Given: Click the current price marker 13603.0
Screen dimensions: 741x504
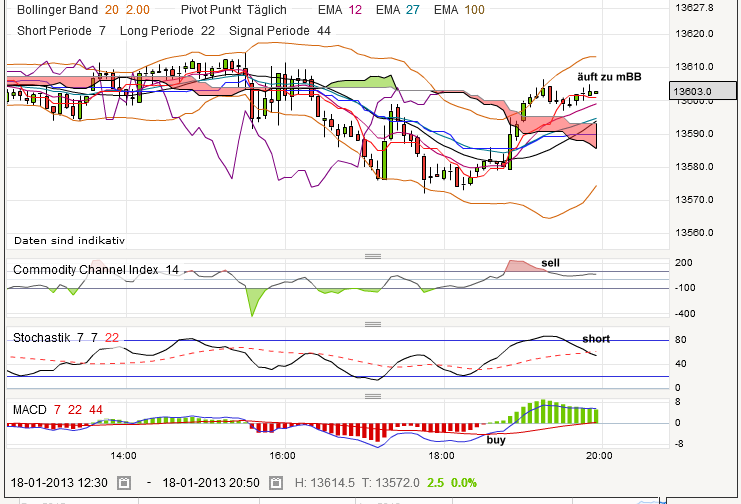Looking at the screenshot, I should point(703,91).
